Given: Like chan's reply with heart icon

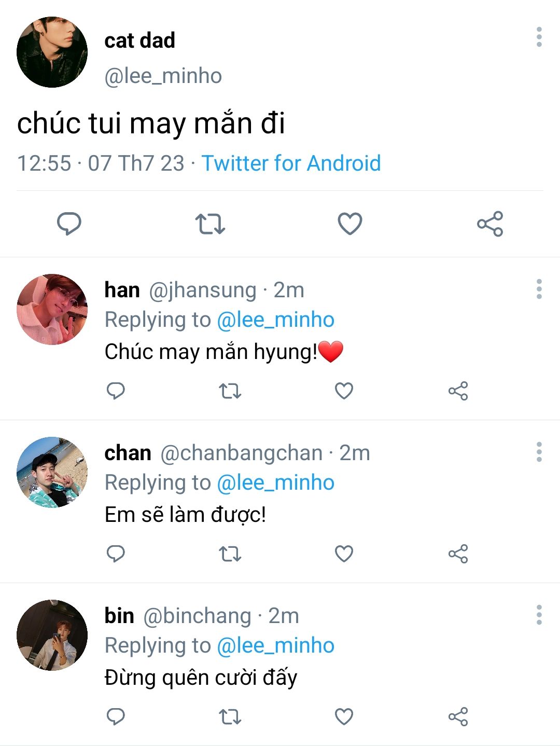Looking at the screenshot, I should pyautogui.click(x=344, y=554).
